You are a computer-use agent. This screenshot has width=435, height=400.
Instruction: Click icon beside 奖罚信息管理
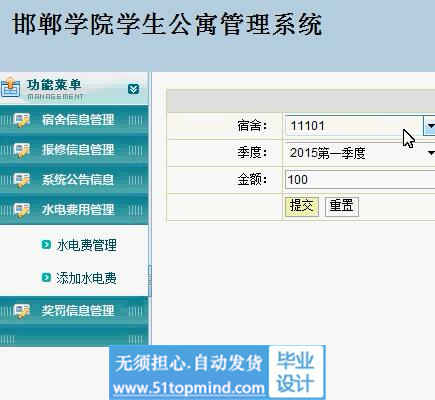pyautogui.click(x=21, y=311)
